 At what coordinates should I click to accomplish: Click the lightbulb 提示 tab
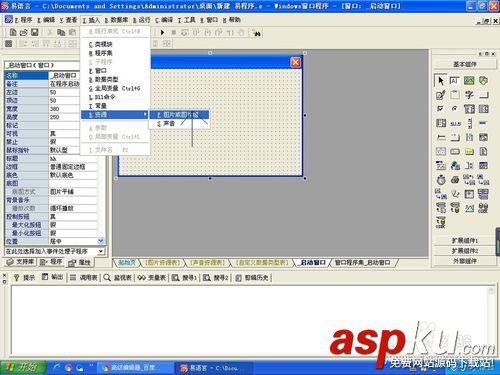(x=24, y=277)
